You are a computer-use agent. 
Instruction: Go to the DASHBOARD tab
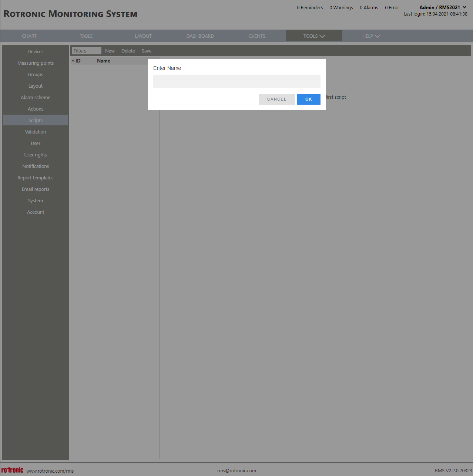tap(200, 36)
